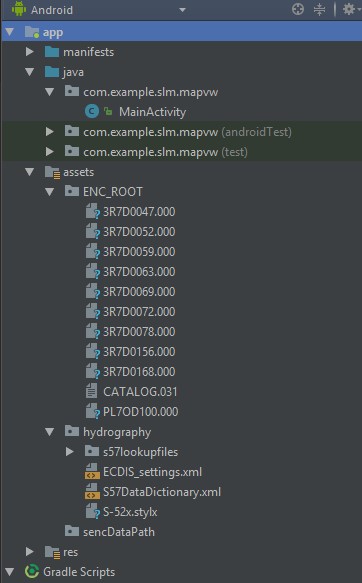Image resolution: width=362 pixels, height=583 pixels.
Task: Expand the res folder
Action: point(30,552)
